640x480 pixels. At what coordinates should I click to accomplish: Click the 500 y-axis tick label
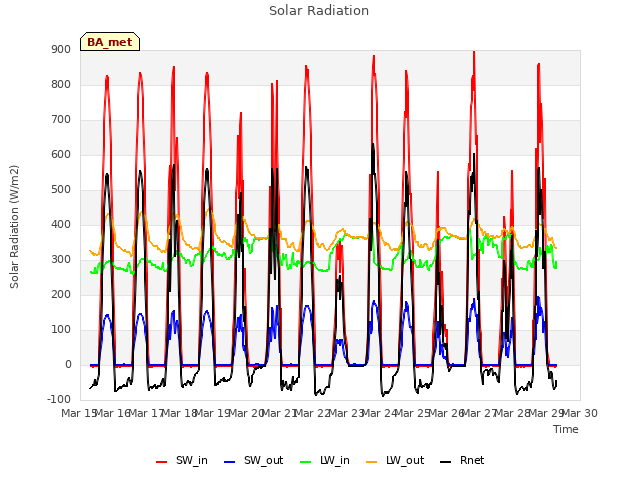pos(61,189)
